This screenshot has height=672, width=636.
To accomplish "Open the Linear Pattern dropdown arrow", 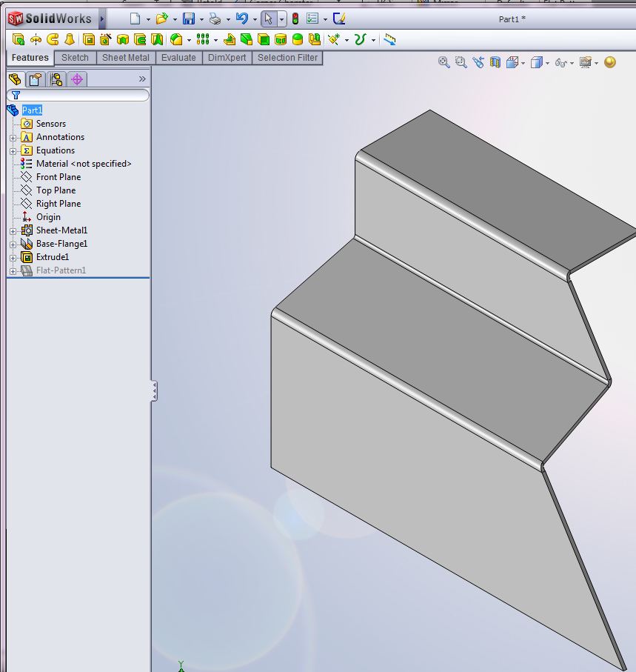I will [x=216, y=40].
